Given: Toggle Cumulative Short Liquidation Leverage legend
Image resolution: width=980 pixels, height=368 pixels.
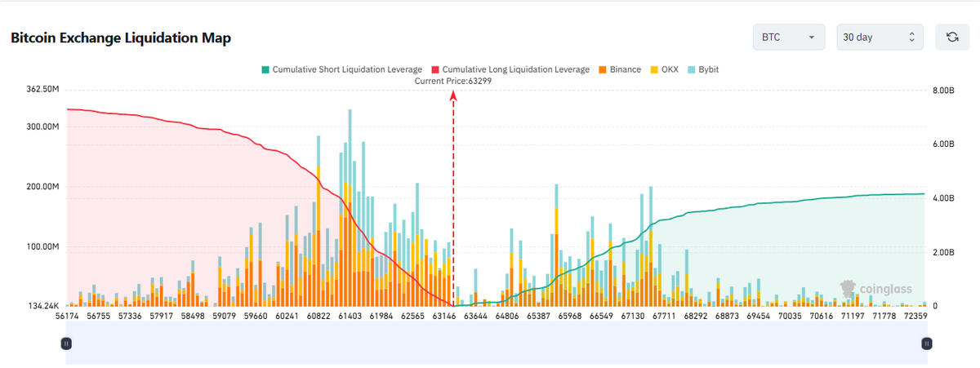Looking at the screenshot, I should click(x=341, y=69).
